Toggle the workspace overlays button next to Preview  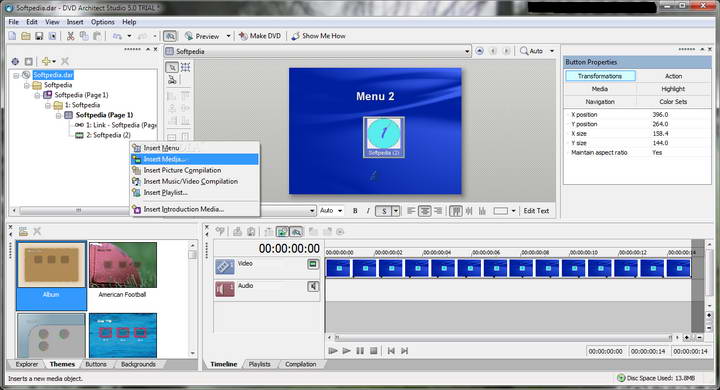170,36
